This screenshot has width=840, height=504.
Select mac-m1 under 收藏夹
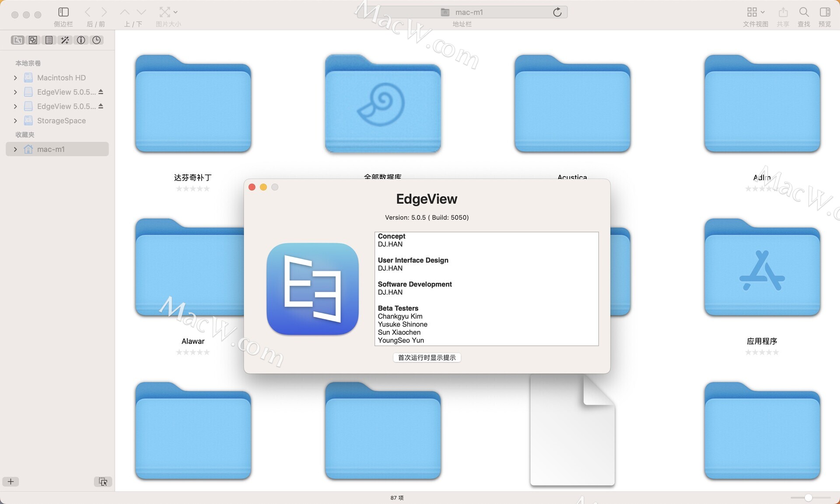(x=57, y=149)
